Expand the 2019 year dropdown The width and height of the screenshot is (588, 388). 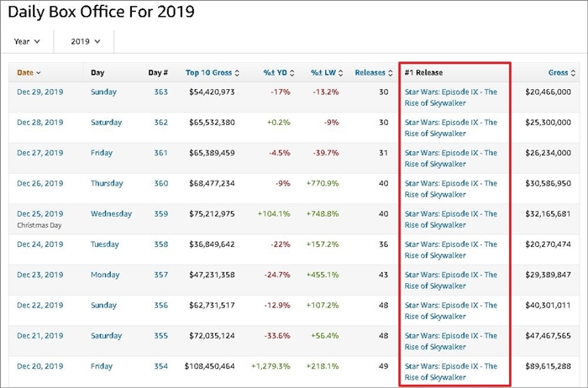tap(86, 41)
